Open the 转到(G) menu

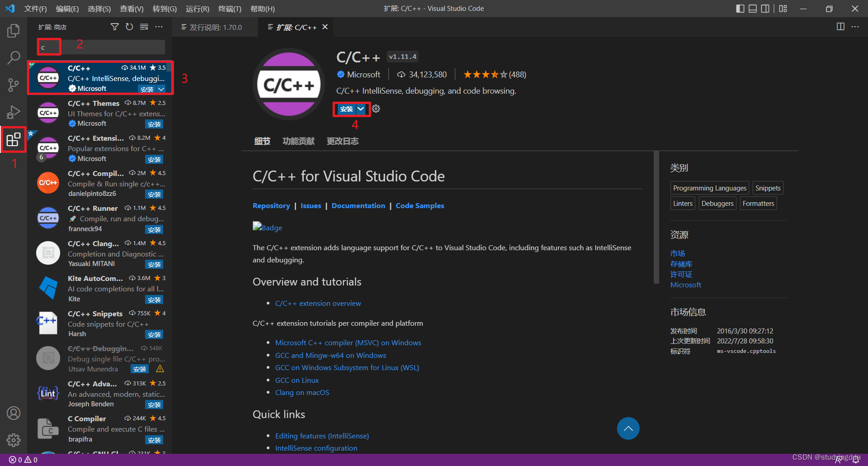pyautogui.click(x=165, y=9)
